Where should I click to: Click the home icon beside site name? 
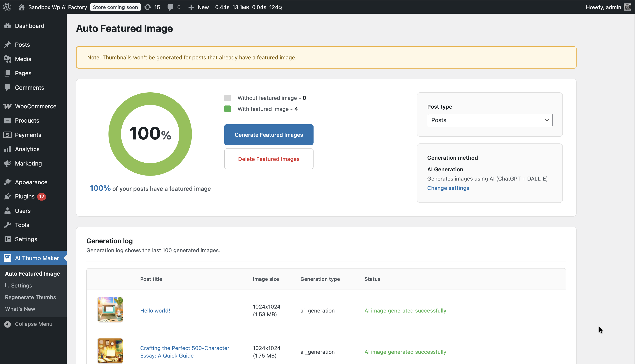point(21,7)
